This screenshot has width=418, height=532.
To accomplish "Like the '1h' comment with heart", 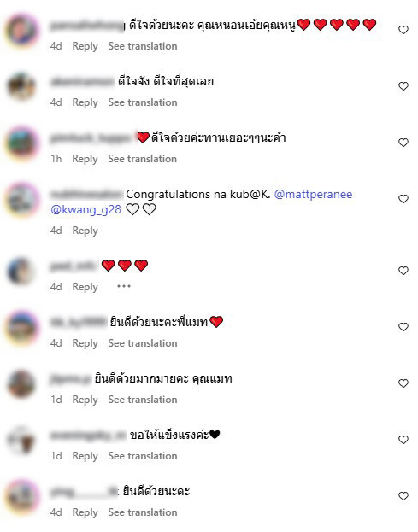I will click(403, 143).
